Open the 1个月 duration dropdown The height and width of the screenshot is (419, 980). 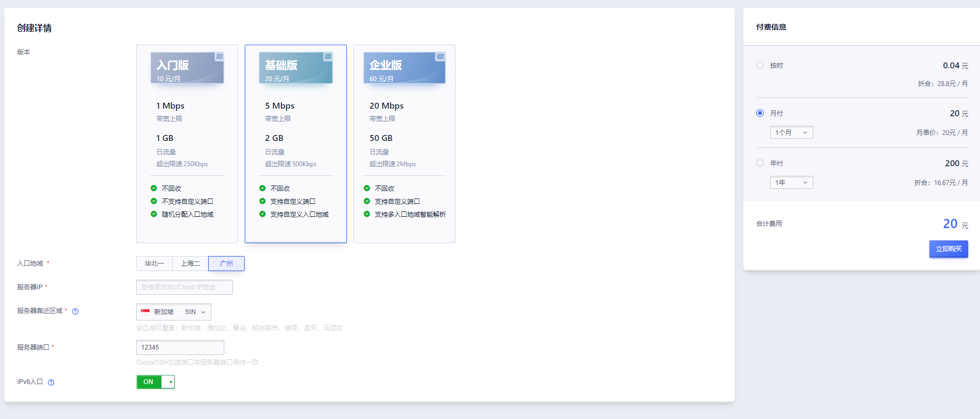791,132
